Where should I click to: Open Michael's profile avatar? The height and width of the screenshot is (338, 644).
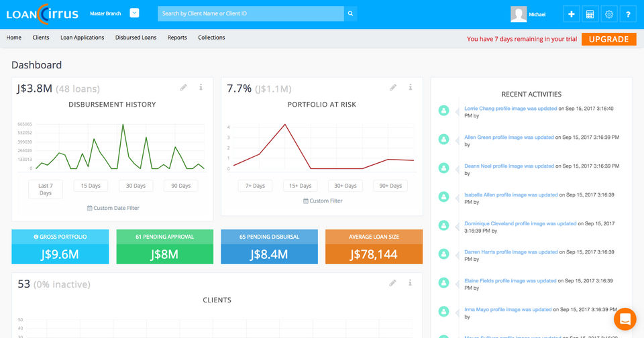coord(519,14)
